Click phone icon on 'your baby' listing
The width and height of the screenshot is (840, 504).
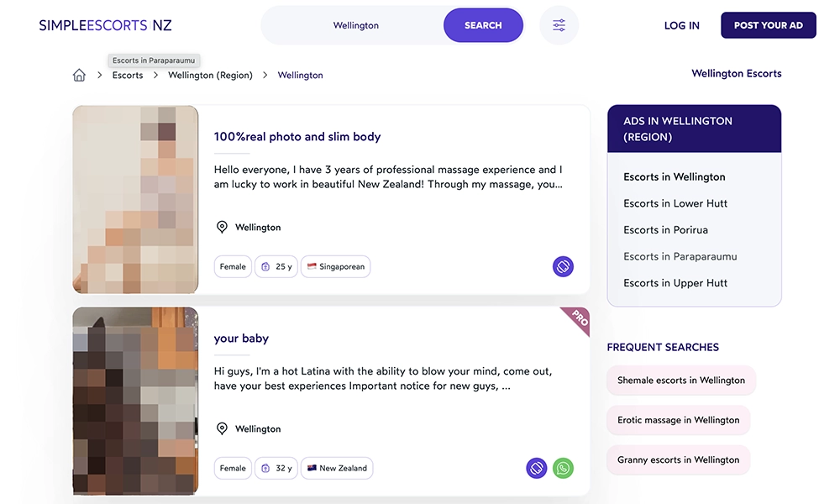(537, 468)
